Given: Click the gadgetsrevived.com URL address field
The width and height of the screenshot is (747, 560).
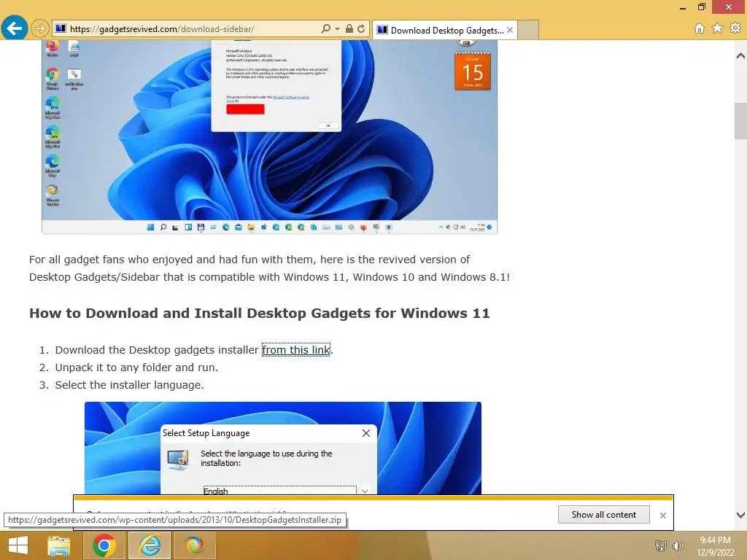Looking at the screenshot, I should [190, 29].
